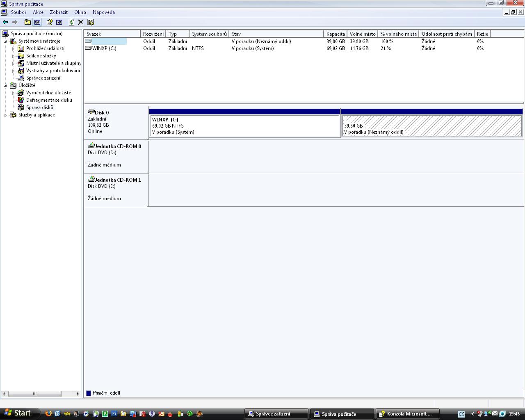Select Správa disků in the tree
The height and width of the screenshot is (420, 525).
click(x=40, y=107)
